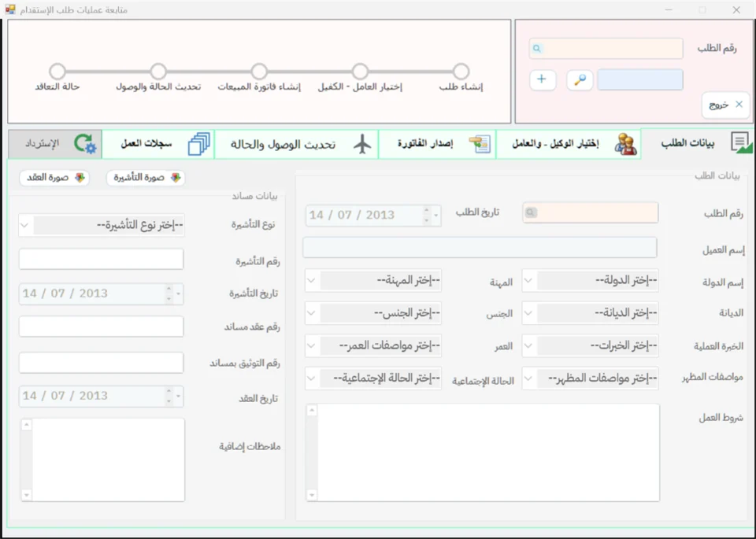Click the search icon inside top رقم الطلب field
Image resolution: width=756 pixels, height=539 pixels.
(536, 48)
